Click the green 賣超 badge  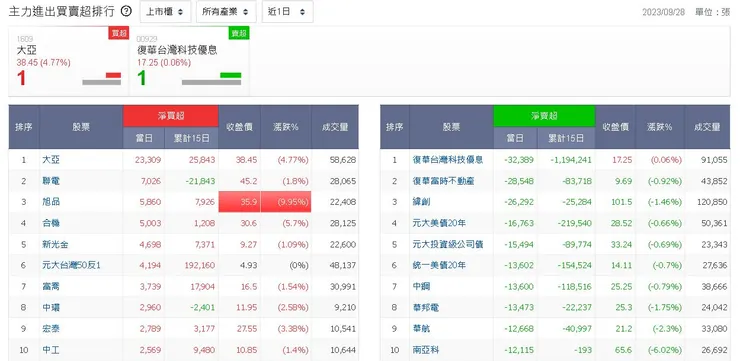tap(239, 33)
